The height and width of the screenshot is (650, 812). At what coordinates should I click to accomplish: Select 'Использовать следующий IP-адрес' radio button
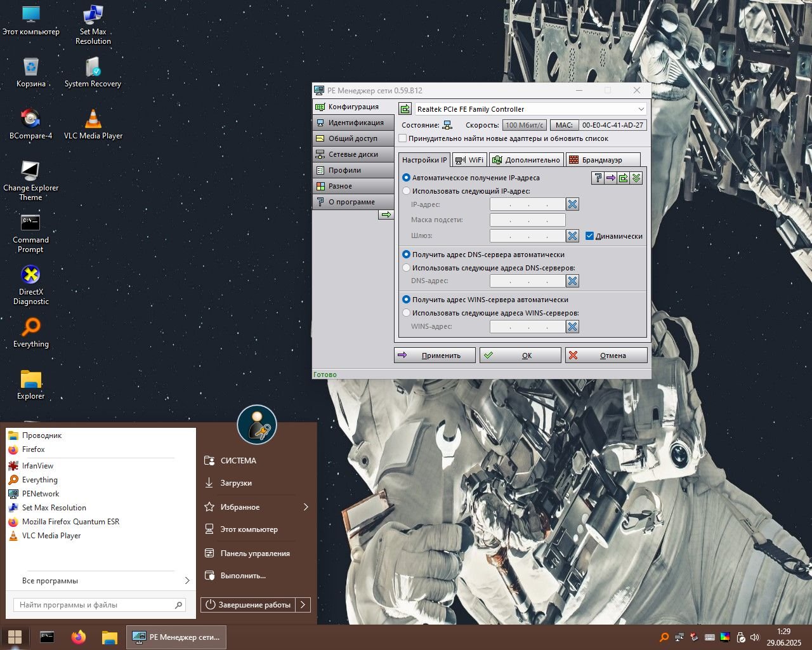407,191
